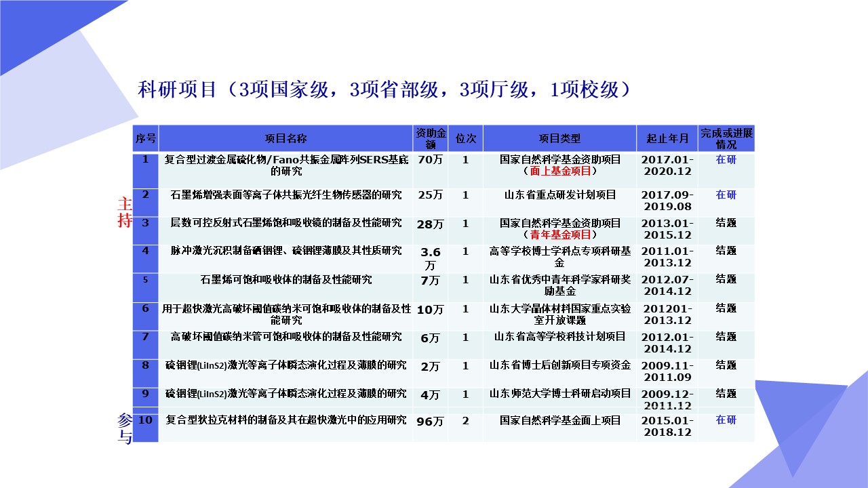
Task: Select the '完成或进展情况' column header
Action: click(x=726, y=138)
